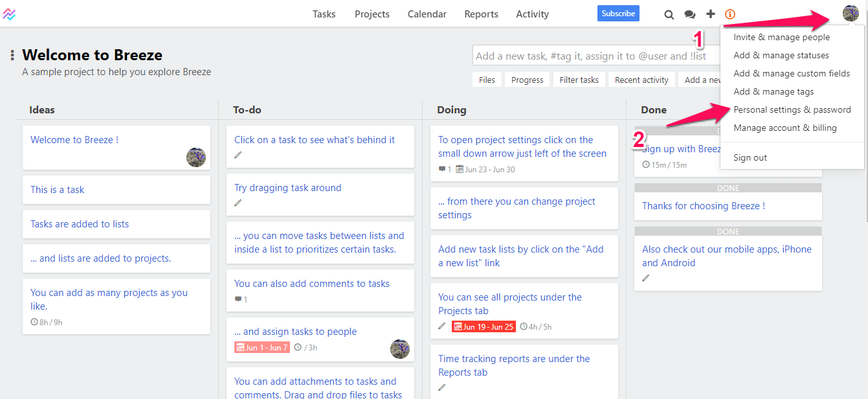Click pencil icon on Time tracking reports card
868x399 pixels.
(442, 387)
